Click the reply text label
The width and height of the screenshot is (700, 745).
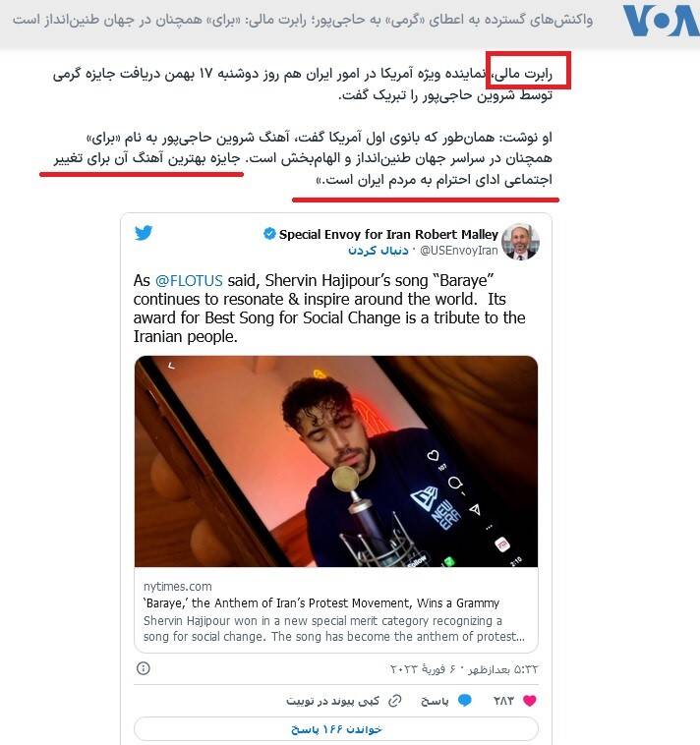pos(435,701)
